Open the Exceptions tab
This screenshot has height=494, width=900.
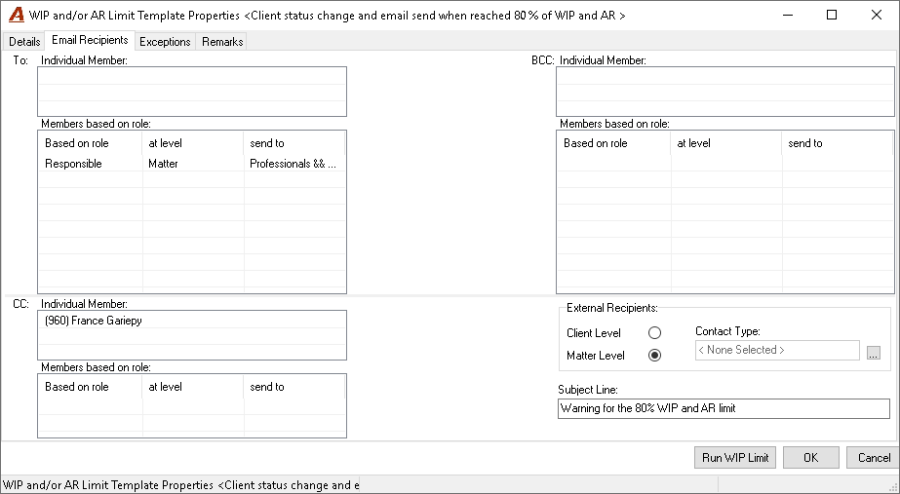pos(165,42)
